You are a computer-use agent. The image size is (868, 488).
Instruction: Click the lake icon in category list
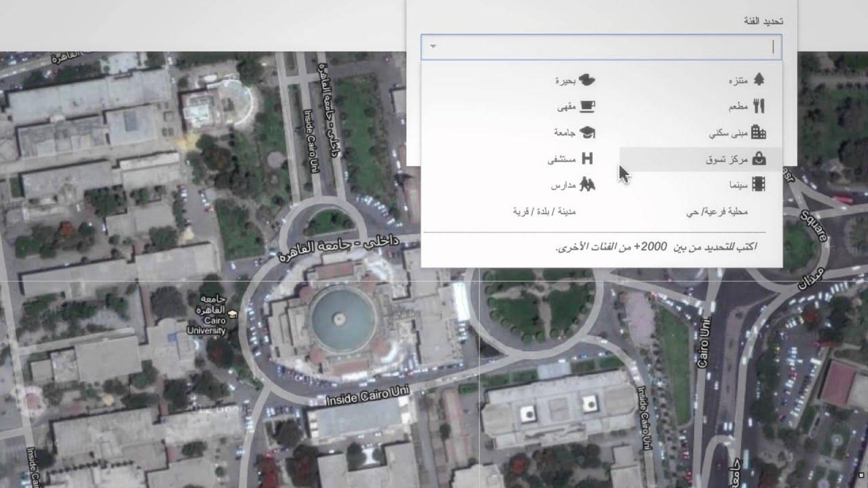(587, 80)
